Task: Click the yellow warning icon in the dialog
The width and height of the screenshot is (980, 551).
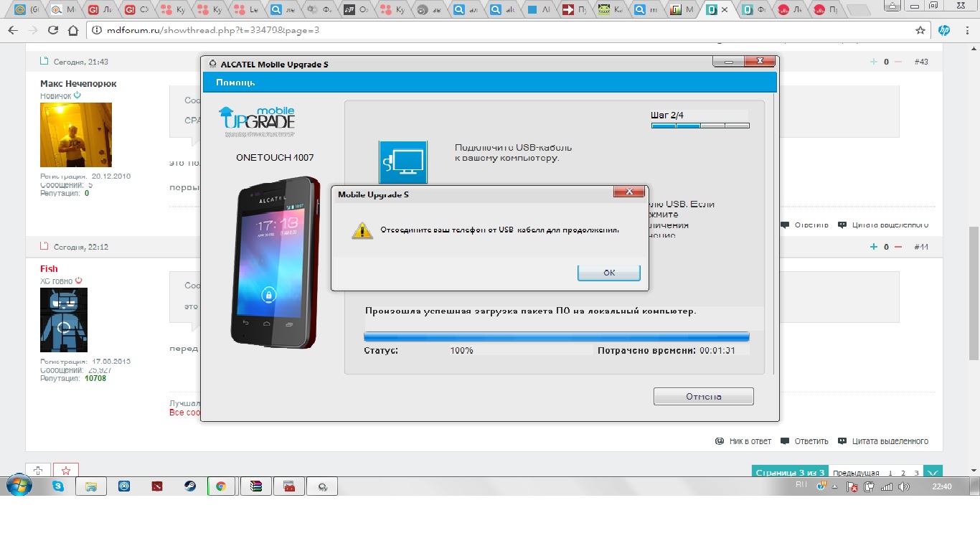Action: click(x=362, y=230)
